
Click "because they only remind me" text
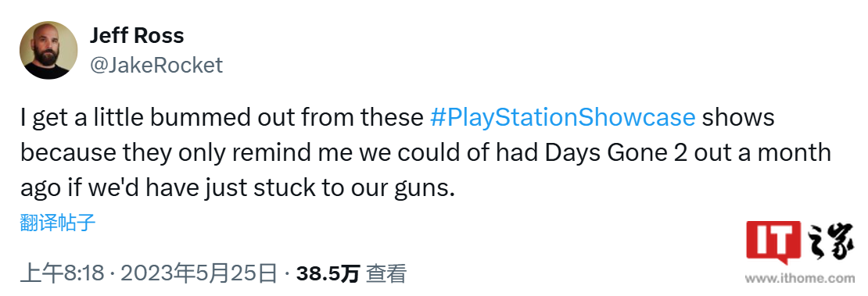pyautogui.click(x=186, y=153)
